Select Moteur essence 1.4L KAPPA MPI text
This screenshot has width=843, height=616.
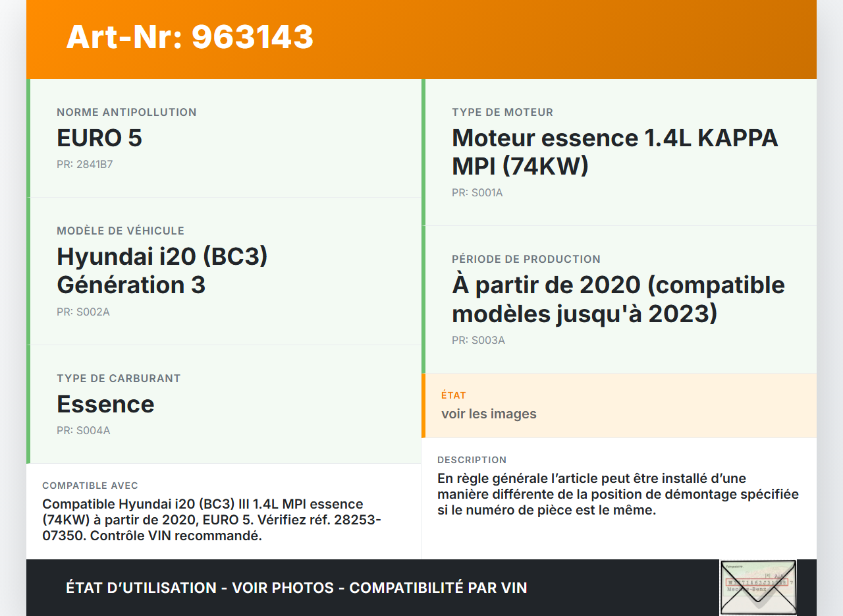tap(615, 152)
